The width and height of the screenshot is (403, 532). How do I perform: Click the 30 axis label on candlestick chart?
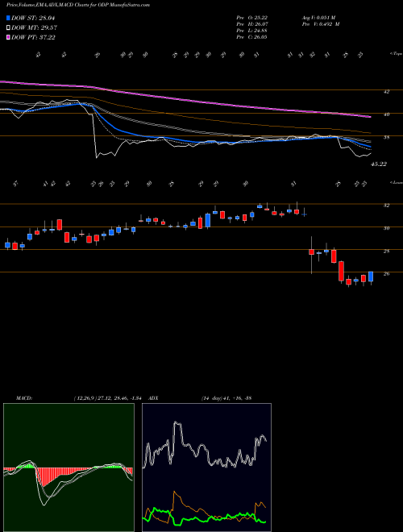(x=387, y=229)
